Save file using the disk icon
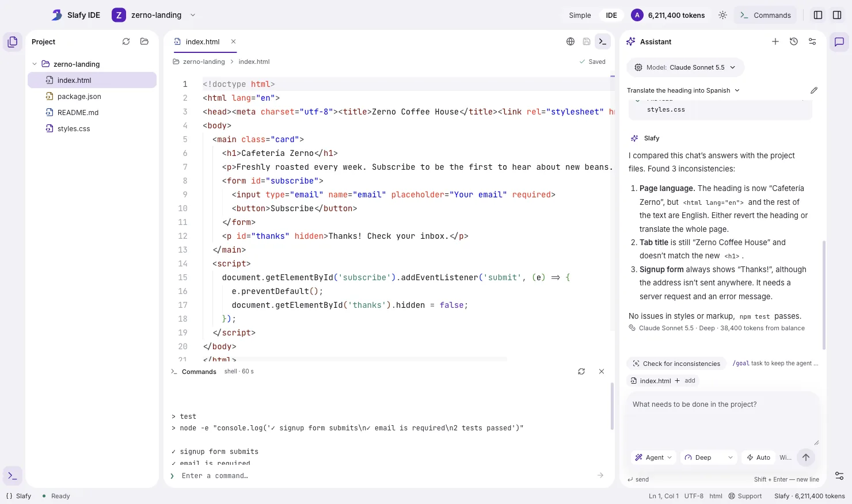The height and width of the screenshot is (504, 852). pos(587,41)
